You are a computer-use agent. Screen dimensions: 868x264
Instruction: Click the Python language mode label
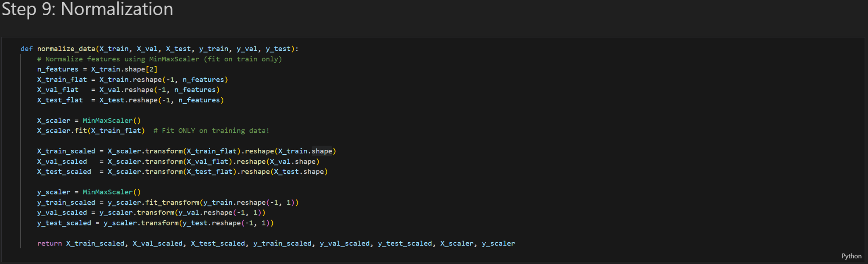coord(851,256)
